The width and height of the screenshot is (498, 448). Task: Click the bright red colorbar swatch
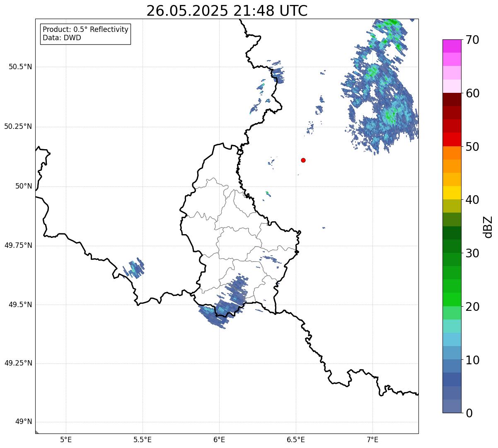click(452, 139)
